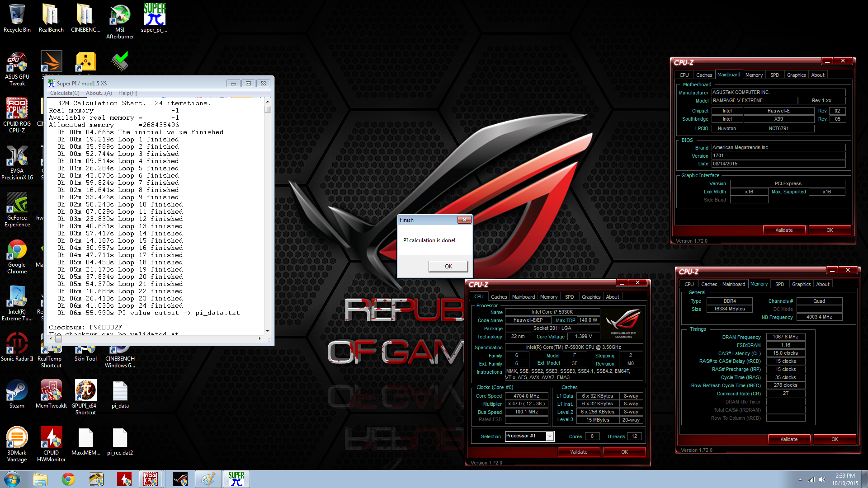The height and width of the screenshot is (488, 868).
Task: Launch GeForce Experience shortcut
Action: point(17,210)
